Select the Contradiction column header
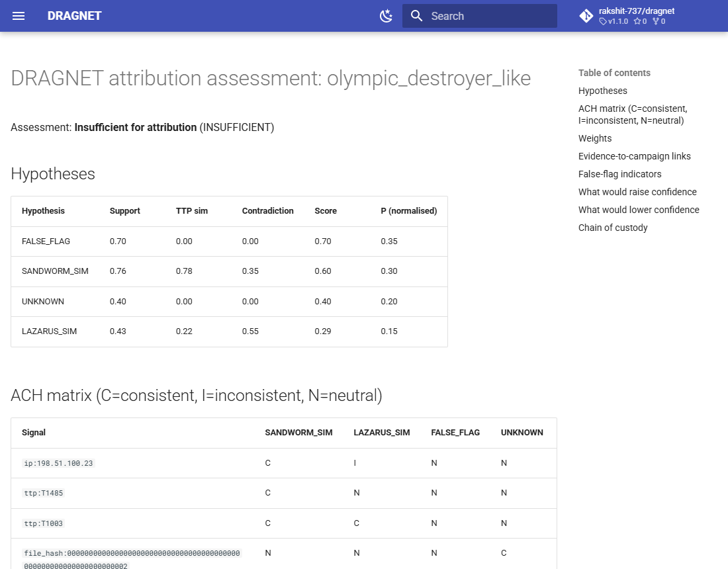Screen dimensions: 728x569 (267, 210)
